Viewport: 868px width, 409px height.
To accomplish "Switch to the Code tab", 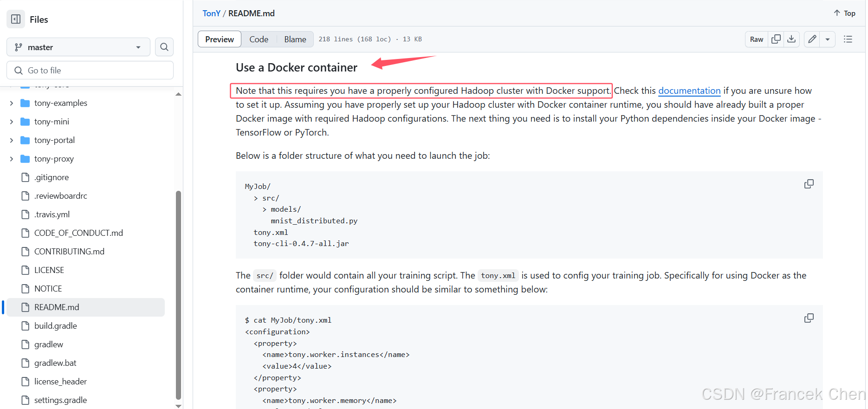I will click(259, 39).
